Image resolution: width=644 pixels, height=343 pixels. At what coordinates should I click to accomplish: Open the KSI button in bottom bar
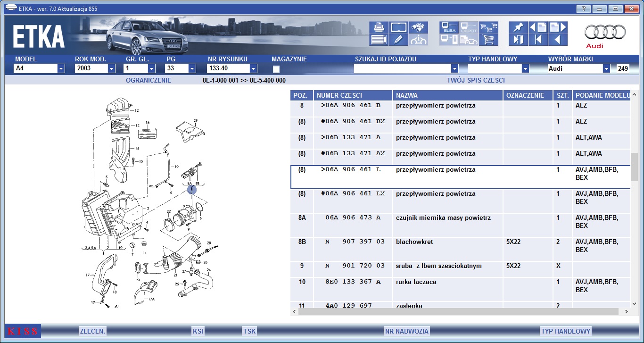point(198,331)
